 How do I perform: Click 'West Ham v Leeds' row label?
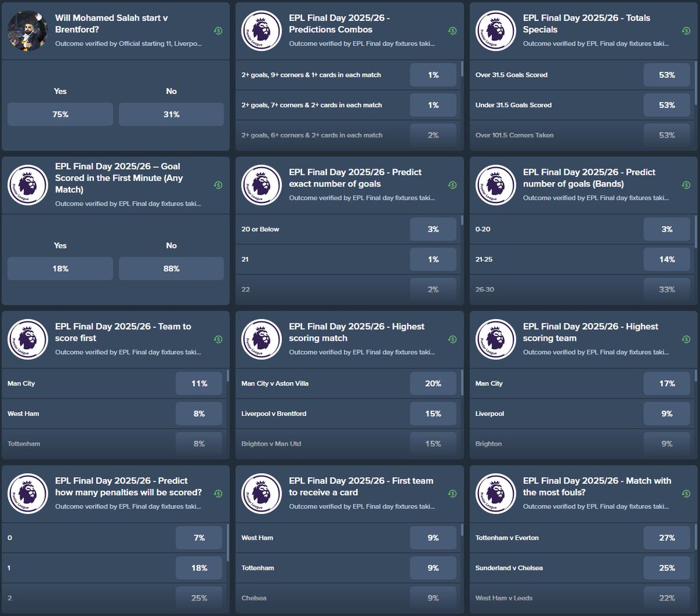(504, 598)
